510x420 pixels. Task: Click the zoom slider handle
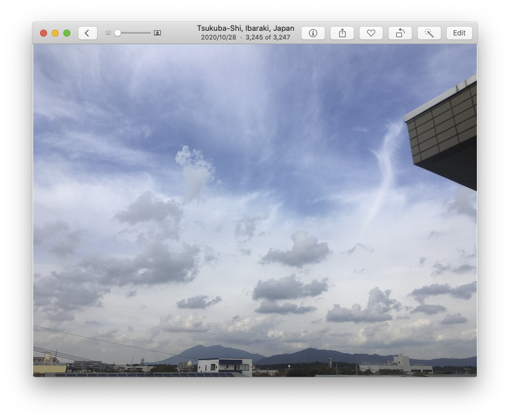(x=117, y=33)
